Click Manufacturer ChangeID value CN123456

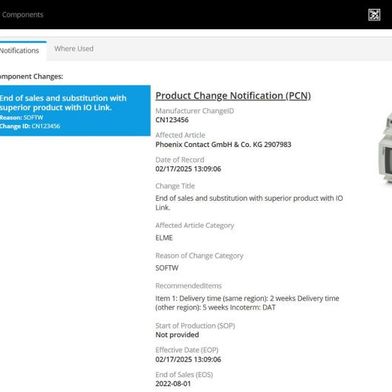[x=172, y=120]
